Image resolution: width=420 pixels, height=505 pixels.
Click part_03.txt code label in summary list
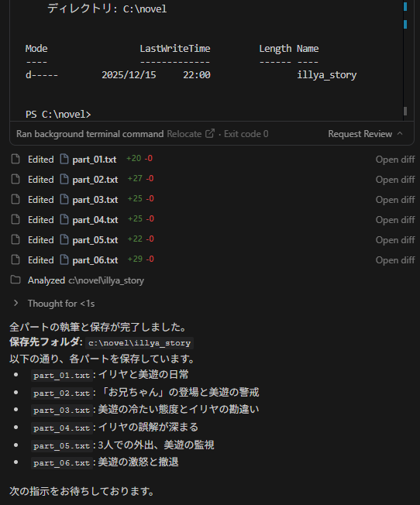tap(61, 411)
